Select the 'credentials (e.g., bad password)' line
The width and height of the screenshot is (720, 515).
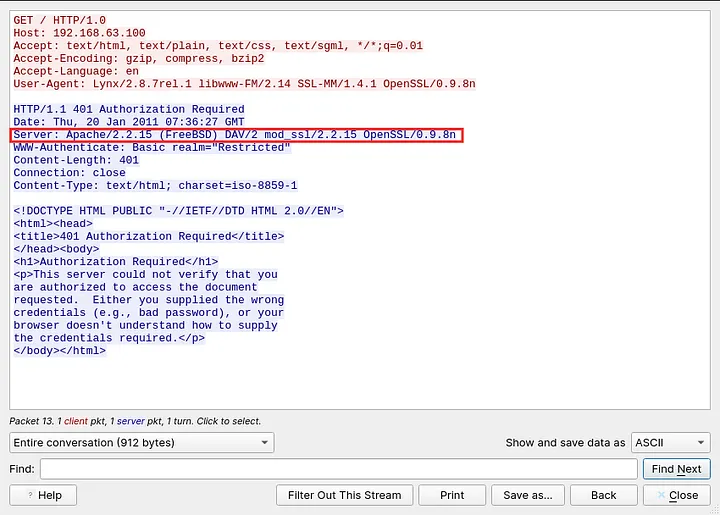(149, 313)
